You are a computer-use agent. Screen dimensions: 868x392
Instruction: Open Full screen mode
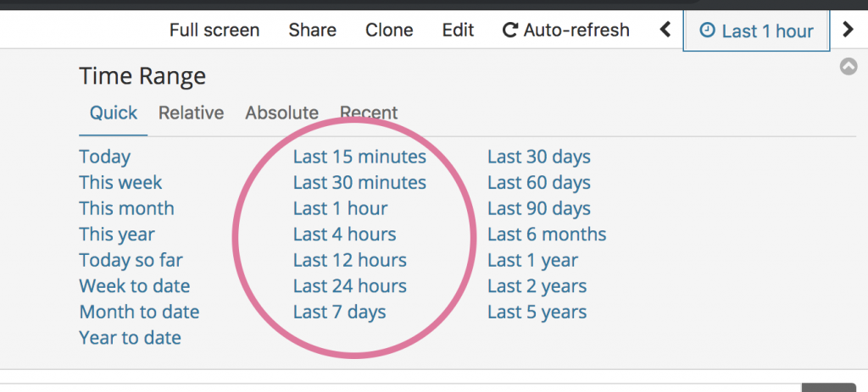click(214, 30)
